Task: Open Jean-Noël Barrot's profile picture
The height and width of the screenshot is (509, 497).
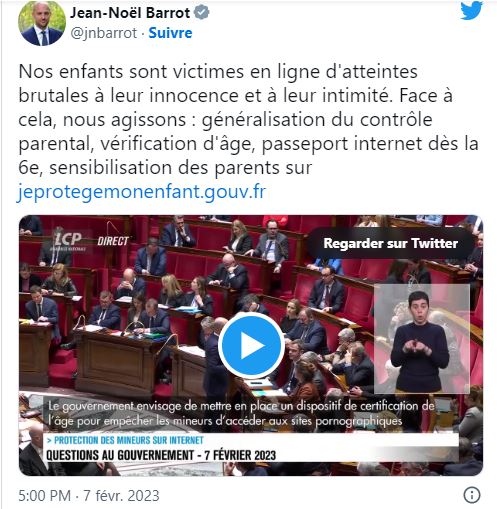Action: [42, 23]
